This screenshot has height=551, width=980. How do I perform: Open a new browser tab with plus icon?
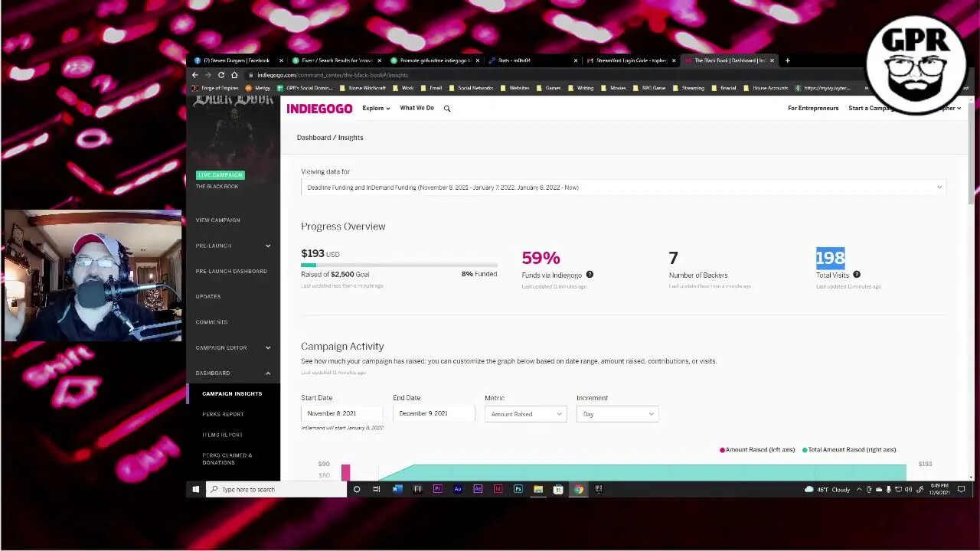787,60
